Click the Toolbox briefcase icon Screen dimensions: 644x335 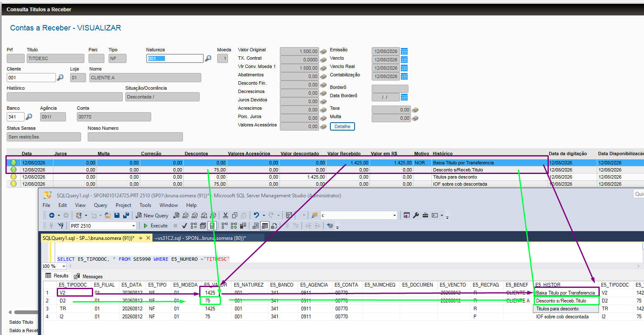click(x=425, y=215)
